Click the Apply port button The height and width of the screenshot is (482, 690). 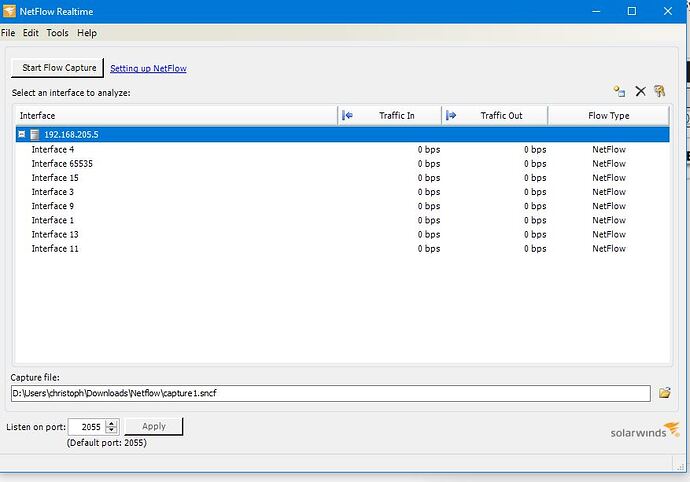point(154,426)
